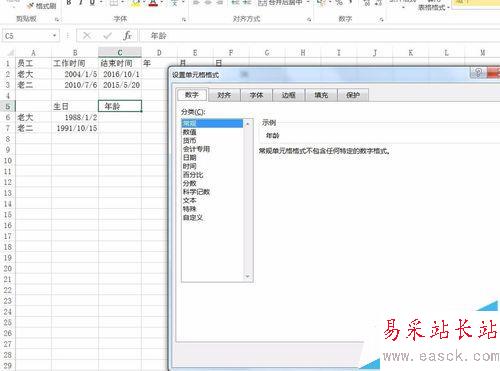
Task: Switch to the 字体 tab in Format Cells dialog
Action: (256, 95)
